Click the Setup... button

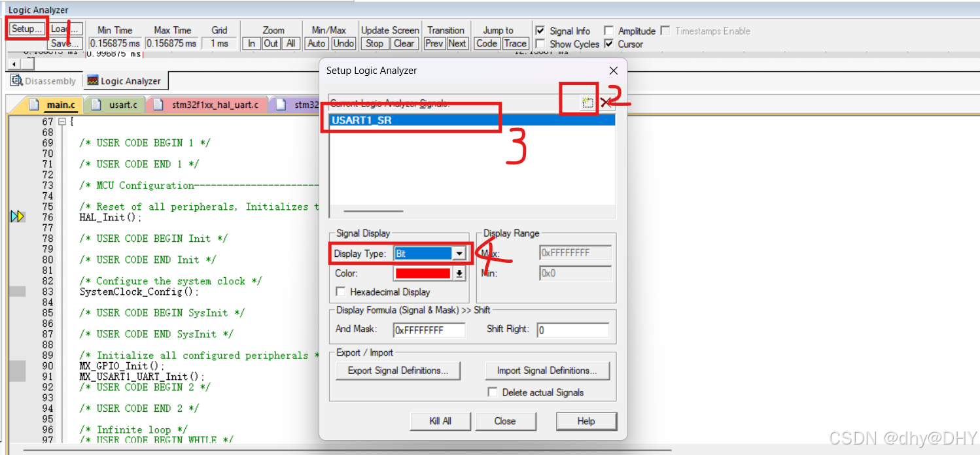pos(27,29)
